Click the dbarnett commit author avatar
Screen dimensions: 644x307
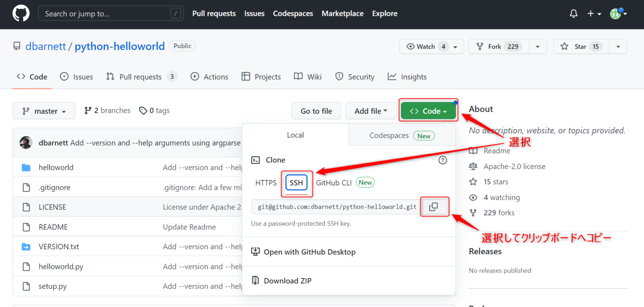click(x=26, y=143)
